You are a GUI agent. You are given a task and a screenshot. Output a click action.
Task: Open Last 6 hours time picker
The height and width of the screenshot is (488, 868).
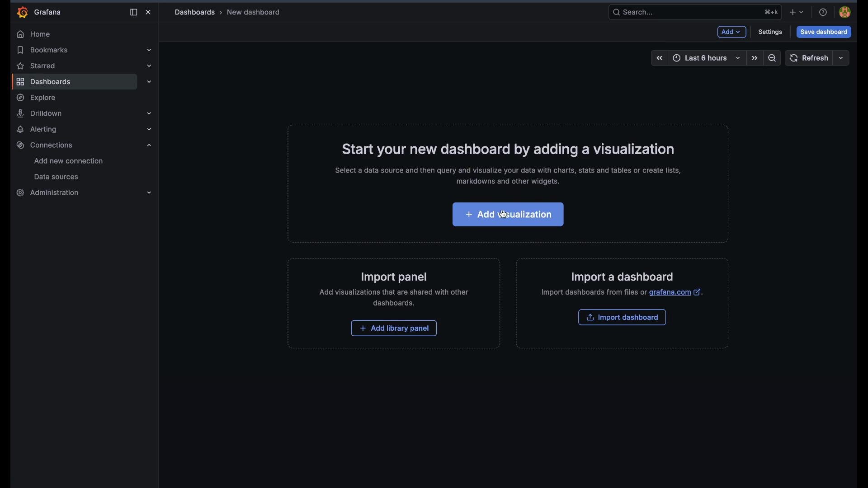707,58
